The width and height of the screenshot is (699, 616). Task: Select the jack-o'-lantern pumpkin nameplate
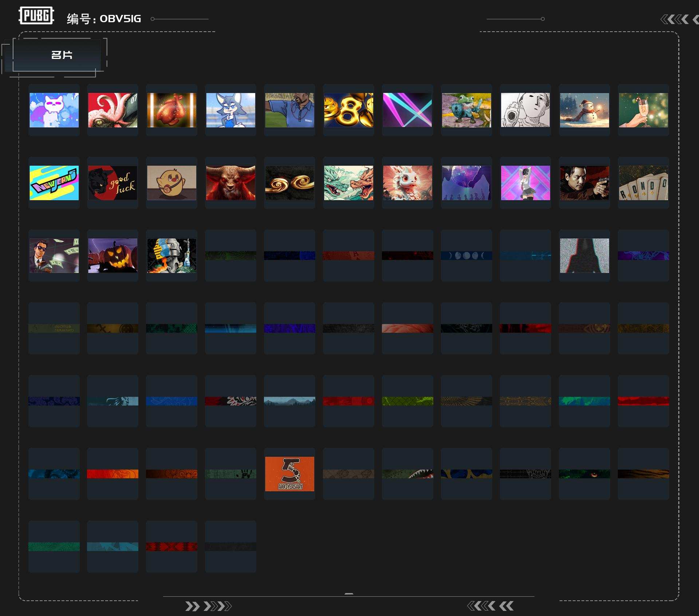113,256
